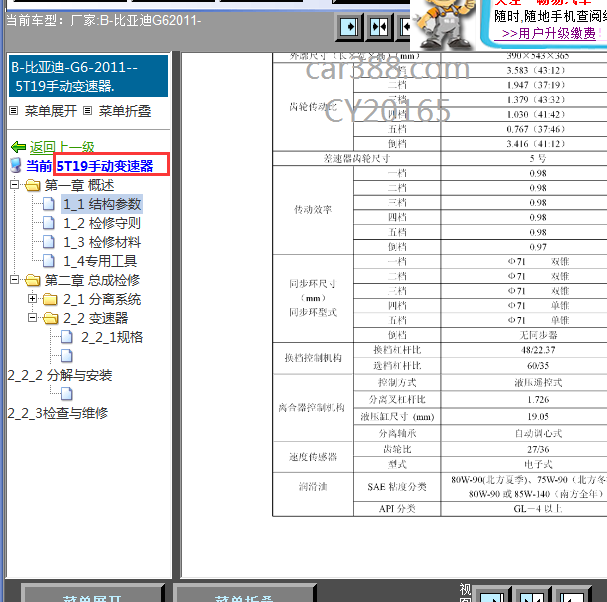The width and height of the screenshot is (607, 602).
Task: Expand the 2_1 分离系统 node
Action: click(33, 298)
